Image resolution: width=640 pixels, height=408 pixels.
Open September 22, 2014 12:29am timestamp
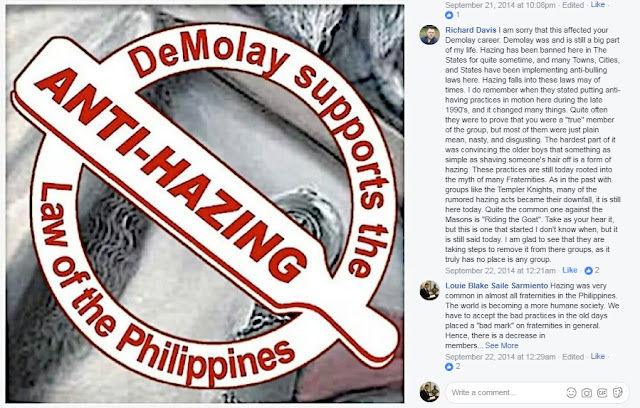pyautogui.click(x=500, y=357)
